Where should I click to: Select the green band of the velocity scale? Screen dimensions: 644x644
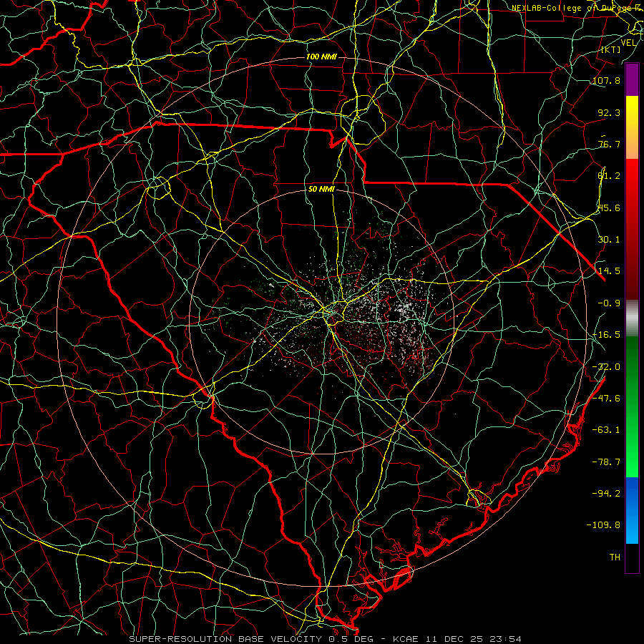coord(632,406)
